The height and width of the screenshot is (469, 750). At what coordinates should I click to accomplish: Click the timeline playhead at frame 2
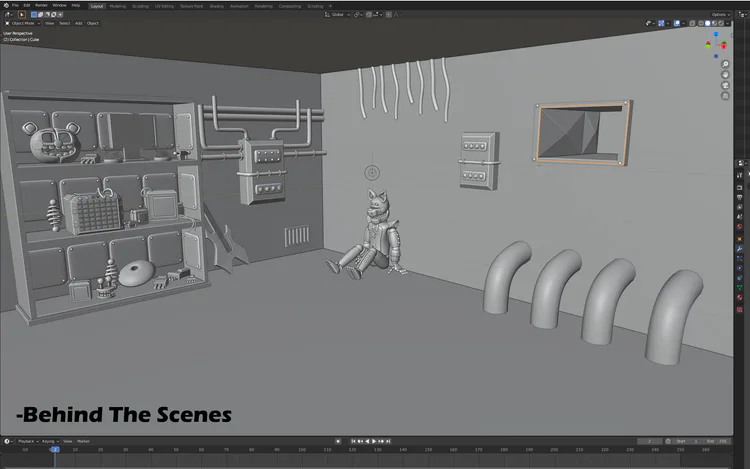coord(55,449)
